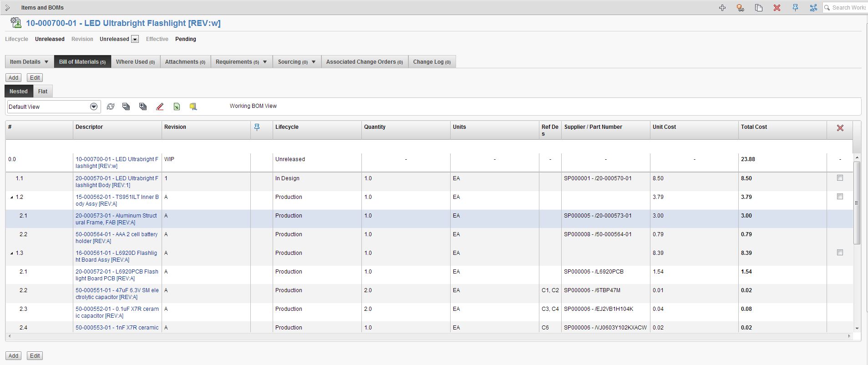Open Associated Change Orders tab
Screen dimensions: 868x365
coord(365,62)
